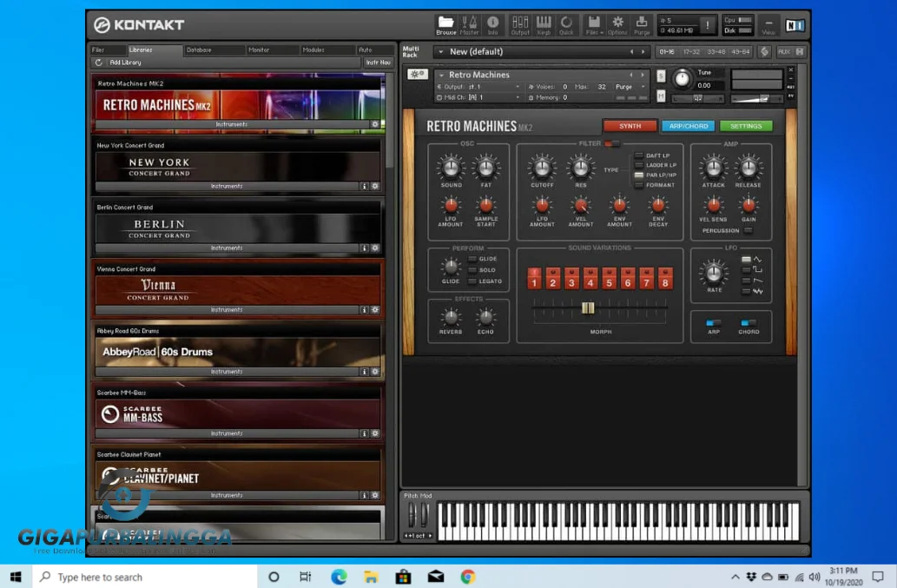
Task: Enable SOLO in Perform section
Action: pyautogui.click(x=472, y=270)
